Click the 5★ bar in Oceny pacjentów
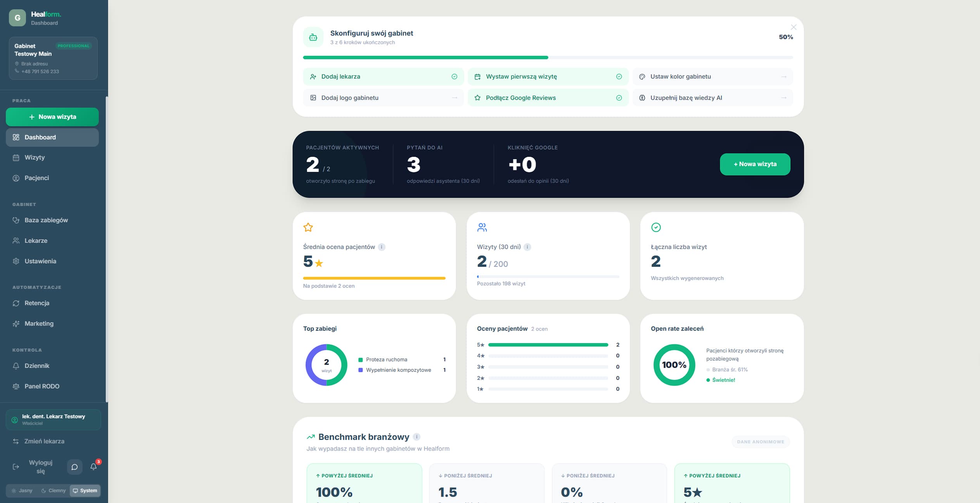 tap(548, 345)
